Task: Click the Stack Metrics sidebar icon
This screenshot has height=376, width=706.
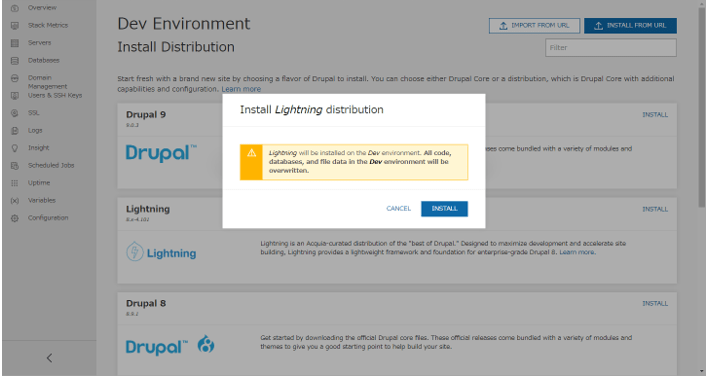Action: (x=15, y=26)
